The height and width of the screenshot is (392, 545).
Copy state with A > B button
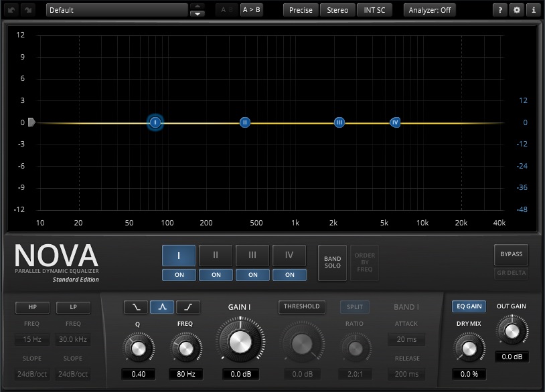tap(251, 10)
